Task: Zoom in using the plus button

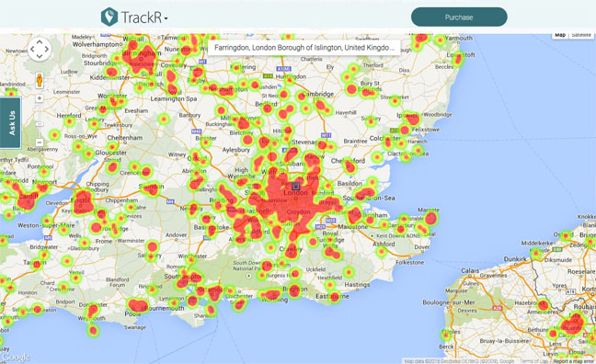Action: [40, 98]
